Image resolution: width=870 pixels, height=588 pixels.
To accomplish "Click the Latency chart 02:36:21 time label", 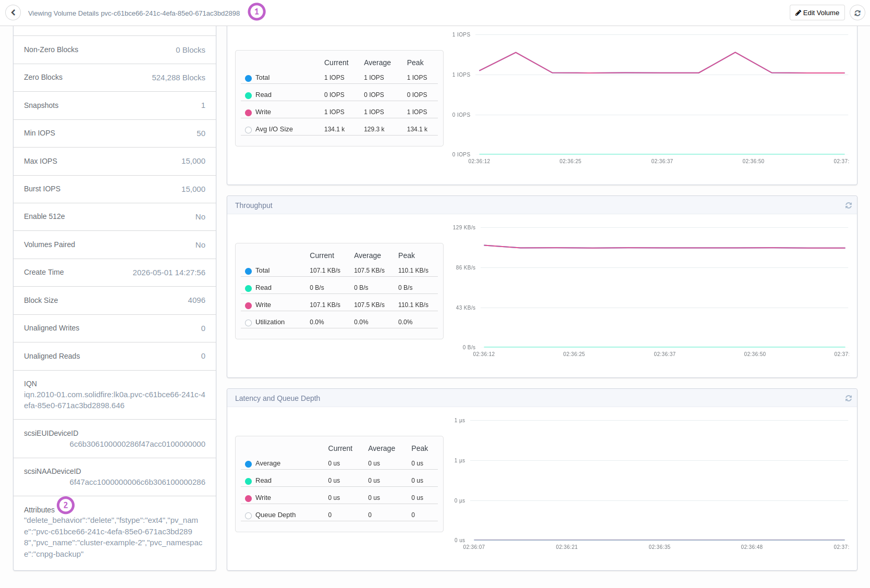I will click(x=567, y=547).
